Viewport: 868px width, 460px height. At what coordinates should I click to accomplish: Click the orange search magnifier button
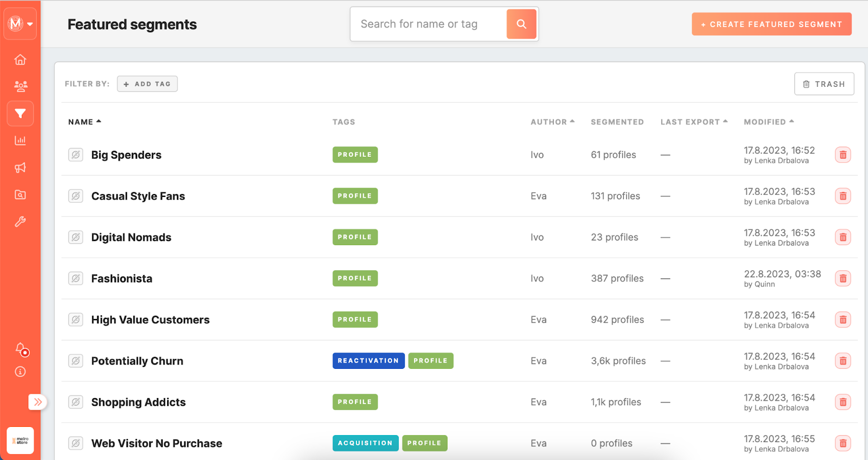[x=521, y=24]
